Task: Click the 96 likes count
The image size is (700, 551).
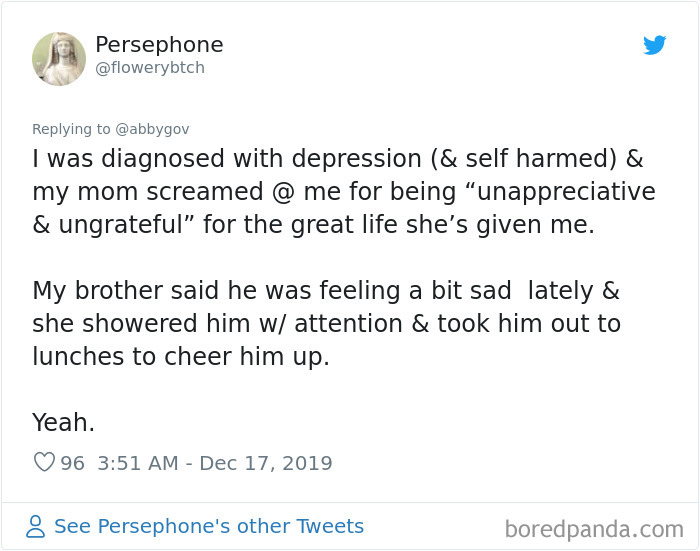Action: click(73, 463)
